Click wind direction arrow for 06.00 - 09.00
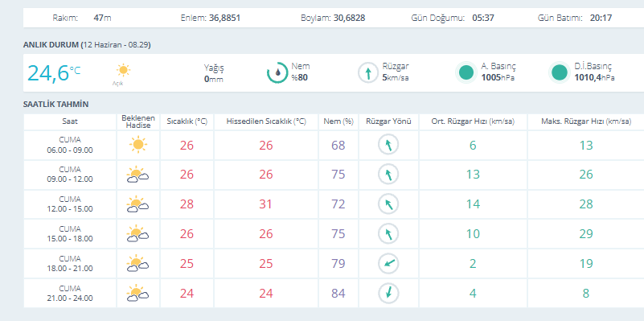 [388, 145]
